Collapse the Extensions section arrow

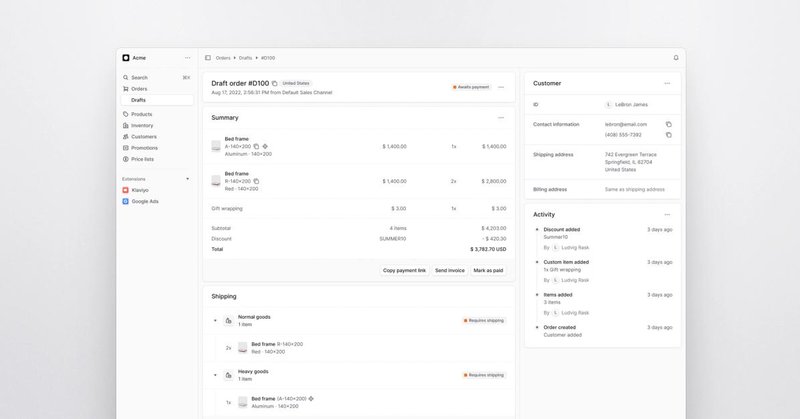(x=187, y=179)
